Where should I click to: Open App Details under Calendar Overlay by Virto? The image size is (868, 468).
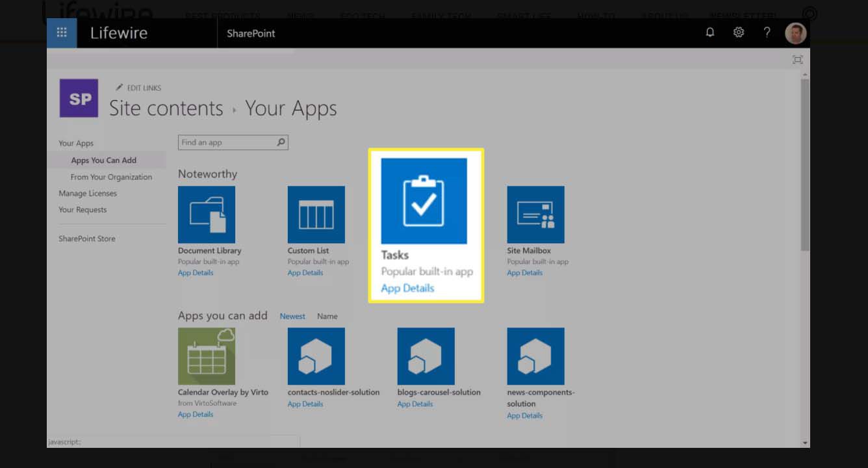pos(196,415)
